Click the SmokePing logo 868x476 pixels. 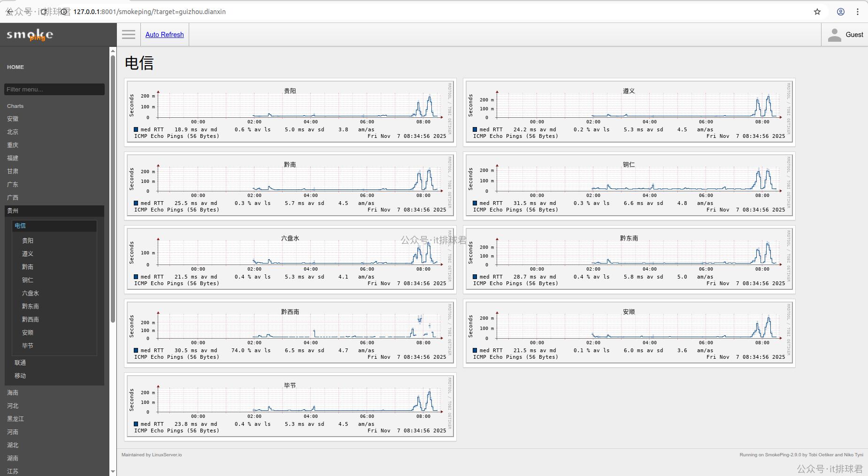point(30,34)
